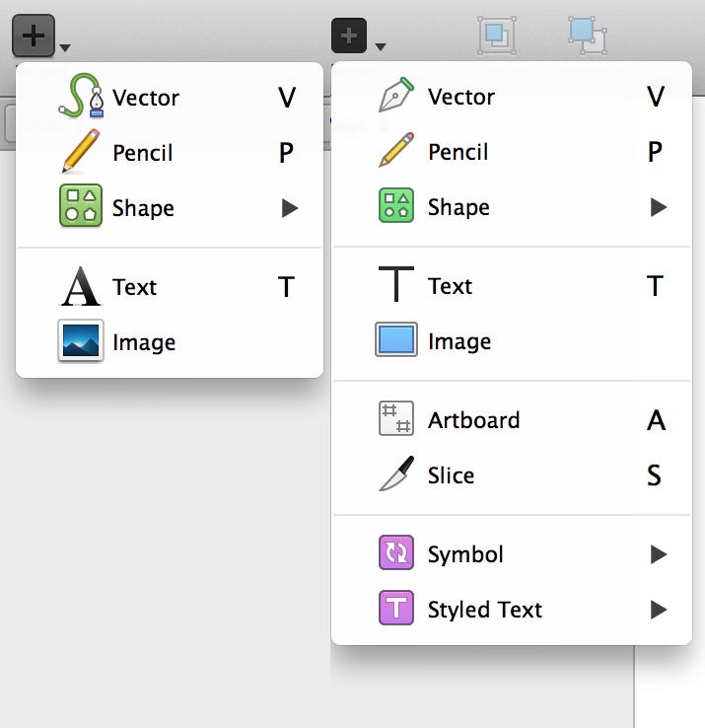Viewport: 705px width, 728px height.
Task: Expand the Shape submenu arrow in right menu
Action: coord(658,207)
